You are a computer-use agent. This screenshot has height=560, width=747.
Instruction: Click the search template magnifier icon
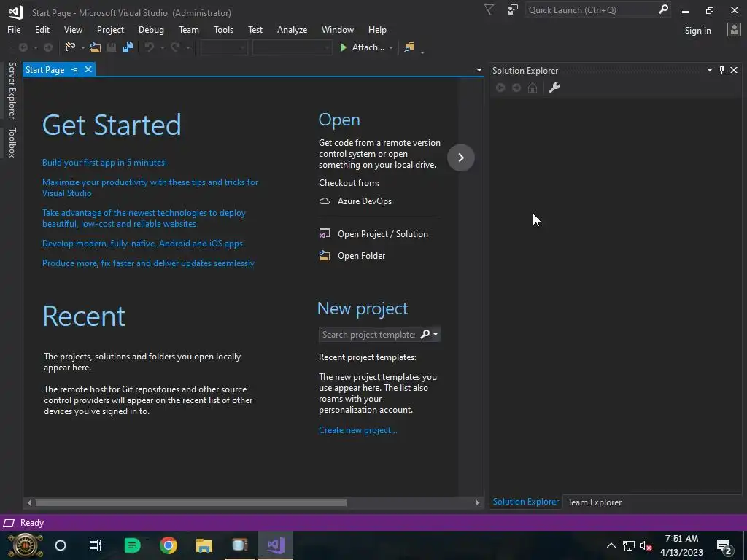[x=425, y=334]
